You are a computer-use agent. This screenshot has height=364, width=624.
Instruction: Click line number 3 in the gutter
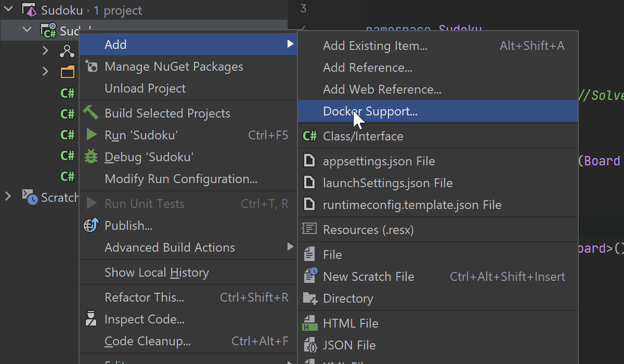pos(303,8)
